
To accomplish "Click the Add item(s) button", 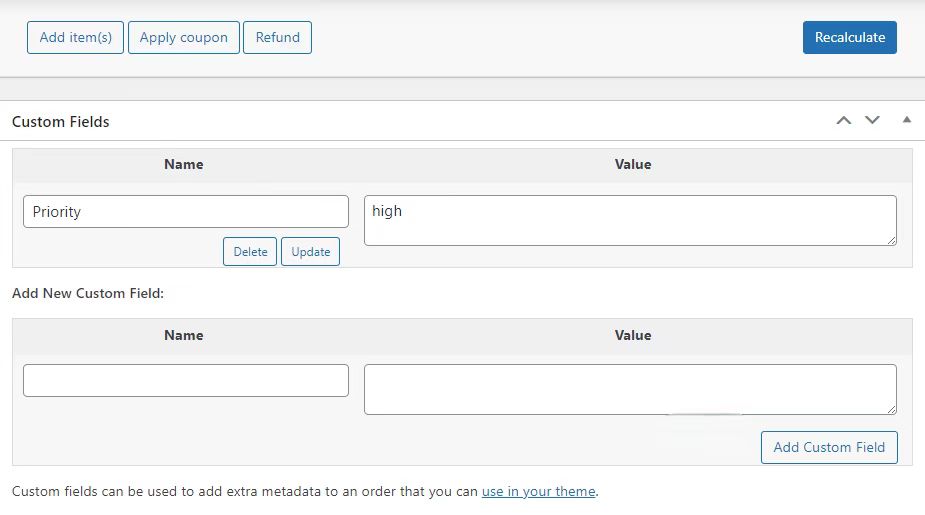I will click(x=76, y=38).
